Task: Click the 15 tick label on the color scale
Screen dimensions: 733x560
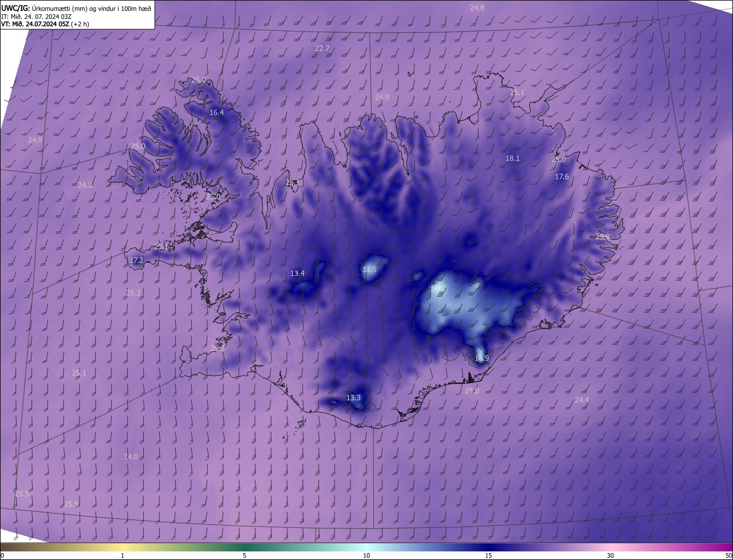Action: (488, 555)
